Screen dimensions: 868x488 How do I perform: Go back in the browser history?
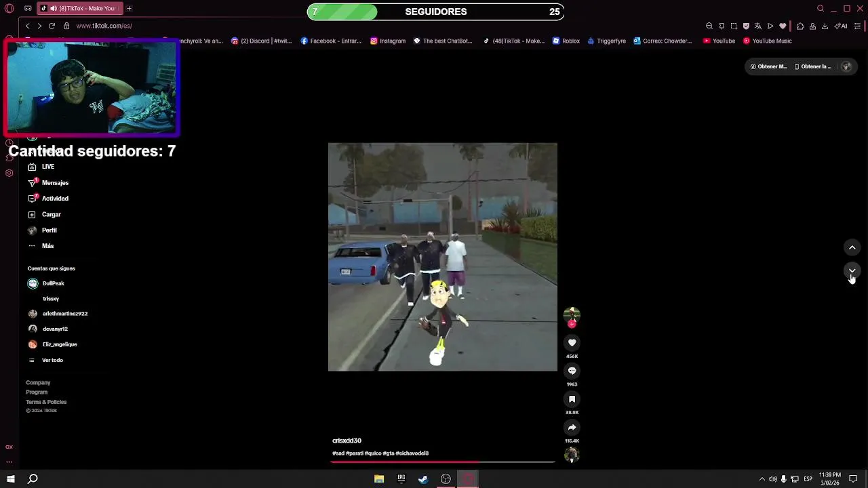coord(27,26)
